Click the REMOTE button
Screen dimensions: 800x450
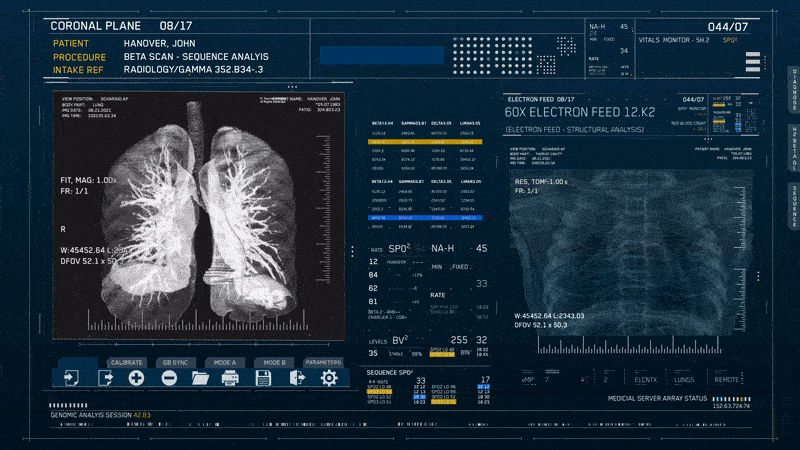tap(727, 380)
